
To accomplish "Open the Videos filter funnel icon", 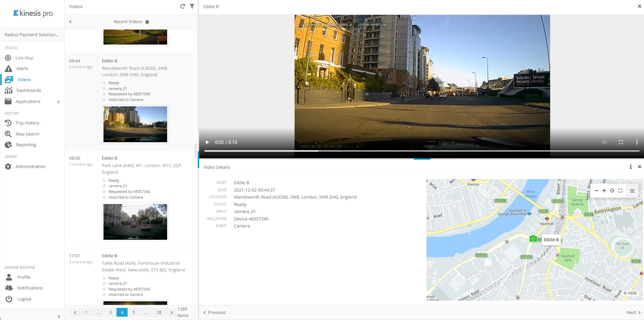I will coord(192,6).
